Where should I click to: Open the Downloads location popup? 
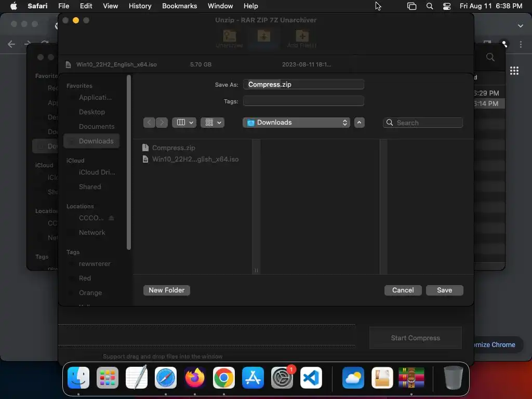coord(296,123)
